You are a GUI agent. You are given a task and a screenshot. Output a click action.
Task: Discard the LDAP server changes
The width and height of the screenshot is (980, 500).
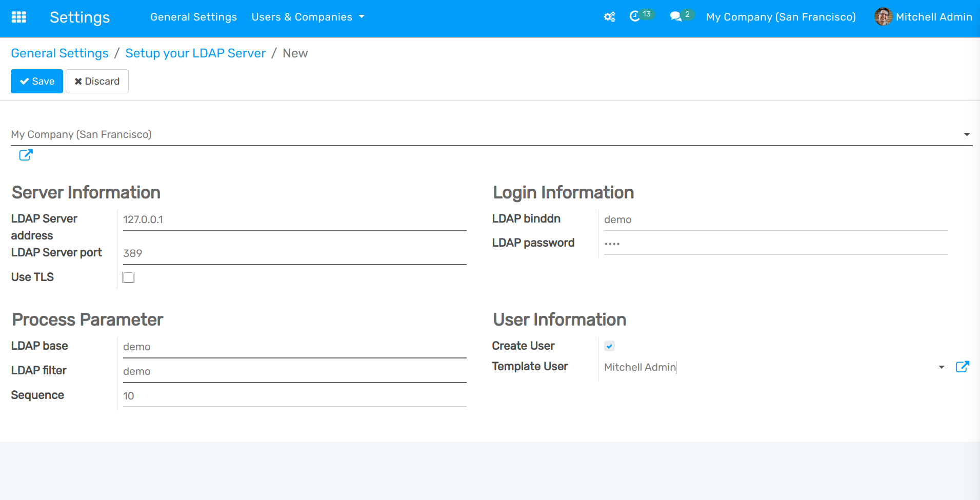pyautogui.click(x=97, y=82)
